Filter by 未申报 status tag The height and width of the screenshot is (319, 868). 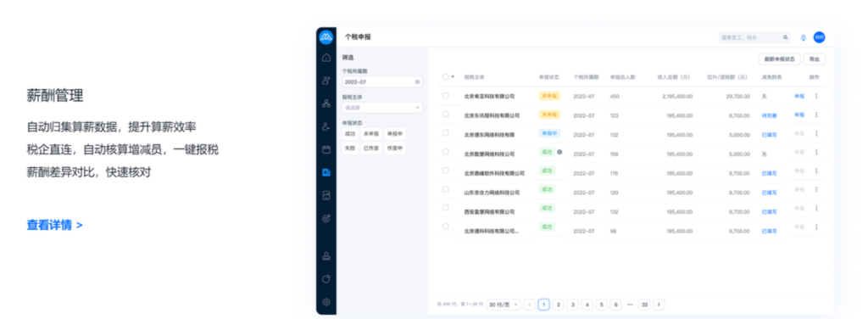click(371, 133)
